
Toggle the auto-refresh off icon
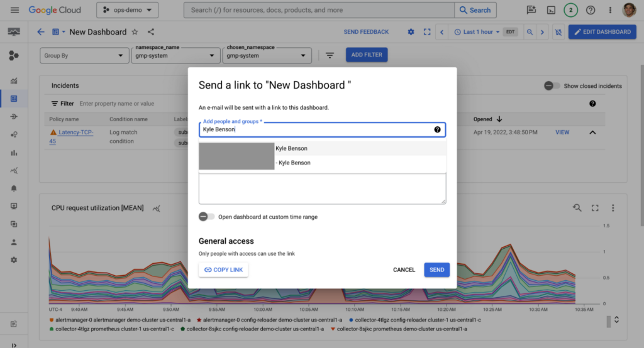[x=558, y=31]
